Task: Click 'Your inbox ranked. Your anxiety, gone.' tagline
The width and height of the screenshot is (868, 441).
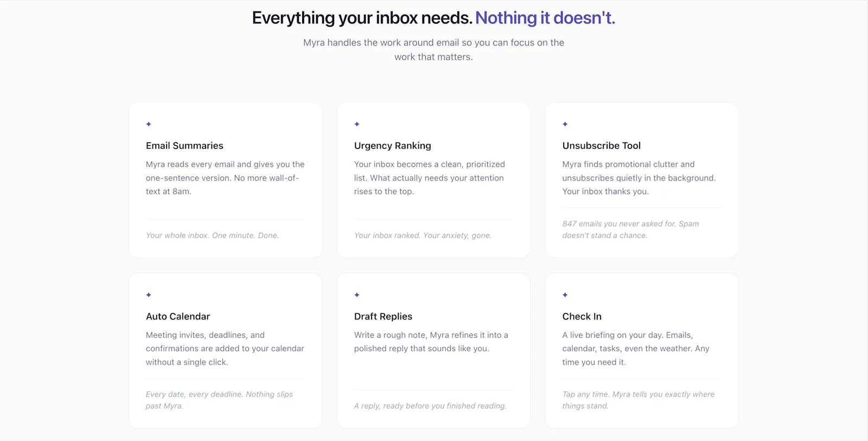Action: (x=423, y=235)
